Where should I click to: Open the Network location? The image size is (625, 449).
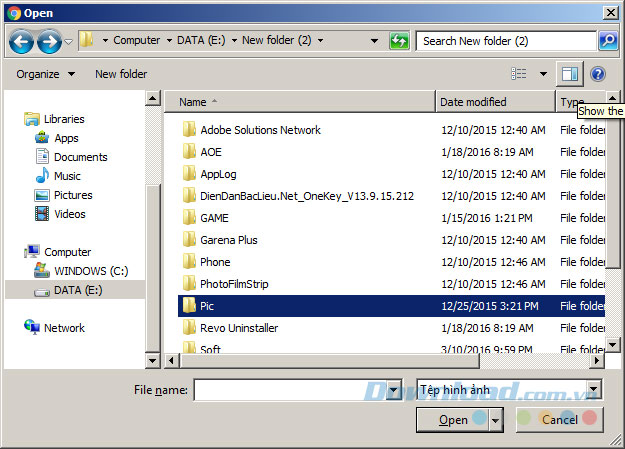pos(64,328)
